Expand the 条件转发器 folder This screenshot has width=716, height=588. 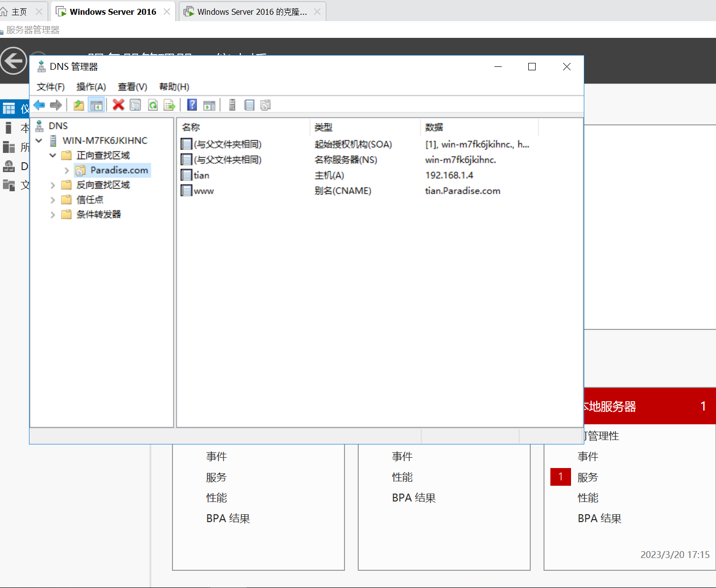pos(53,215)
